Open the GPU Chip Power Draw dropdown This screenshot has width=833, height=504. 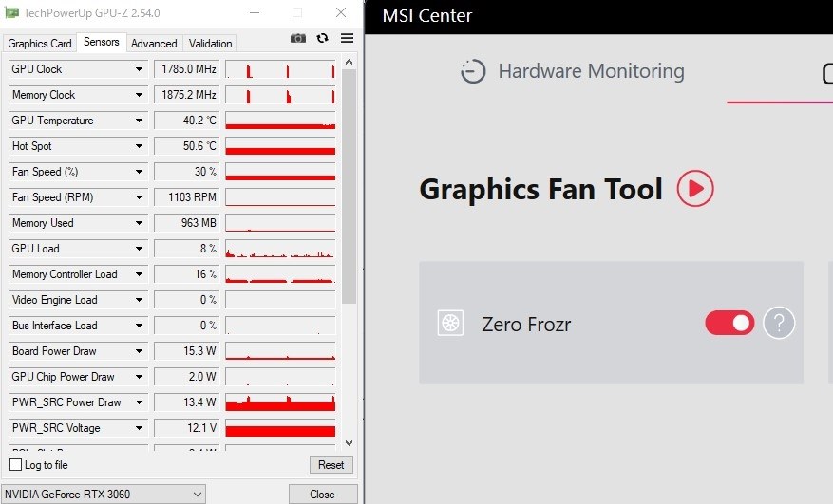[x=139, y=377]
